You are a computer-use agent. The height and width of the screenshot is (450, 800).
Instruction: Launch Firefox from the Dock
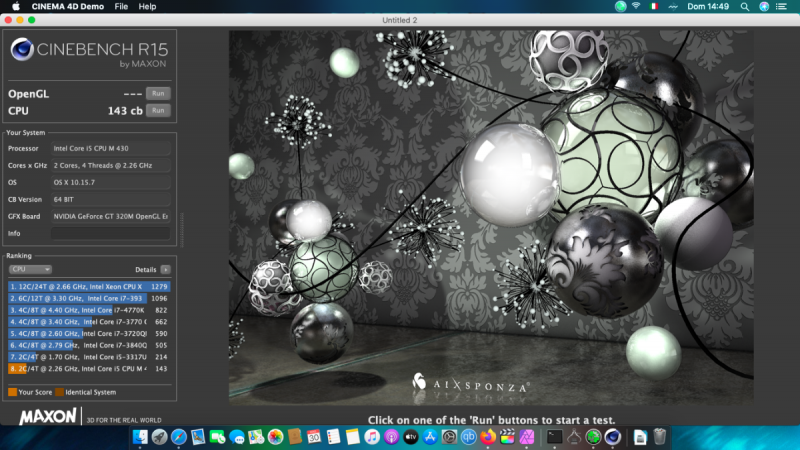click(488, 437)
